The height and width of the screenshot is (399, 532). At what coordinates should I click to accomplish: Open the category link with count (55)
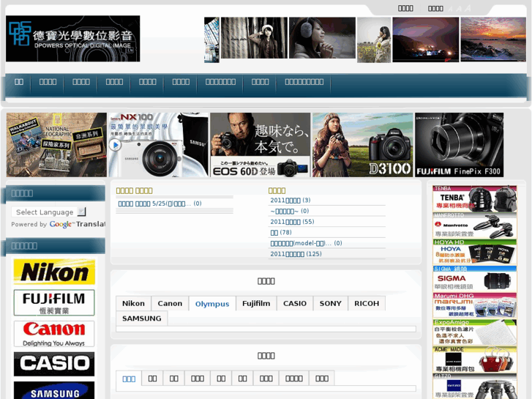[x=292, y=222]
